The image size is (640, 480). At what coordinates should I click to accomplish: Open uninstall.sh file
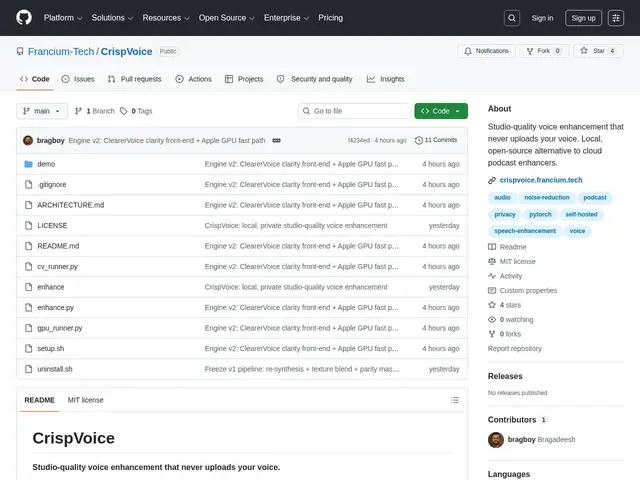[x=55, y=369]
